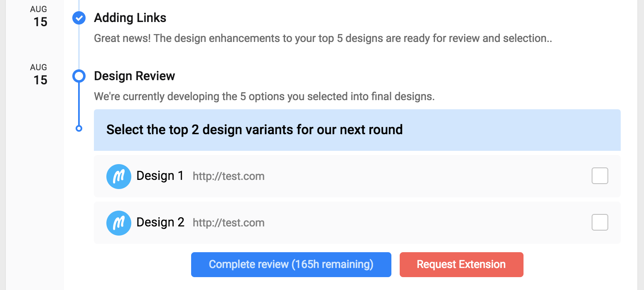Click the AUG 15 date beside Design Review
644x290 pixels.
point(39,75)
